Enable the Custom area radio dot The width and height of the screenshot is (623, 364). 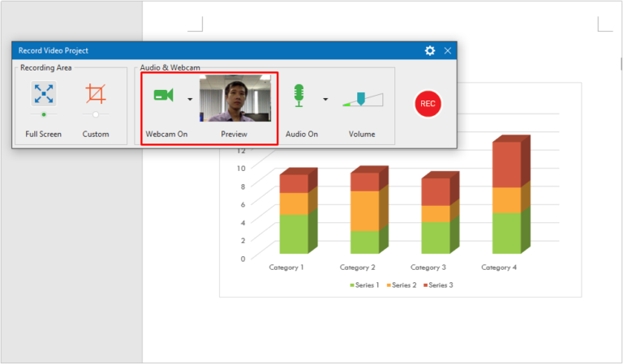96,114
